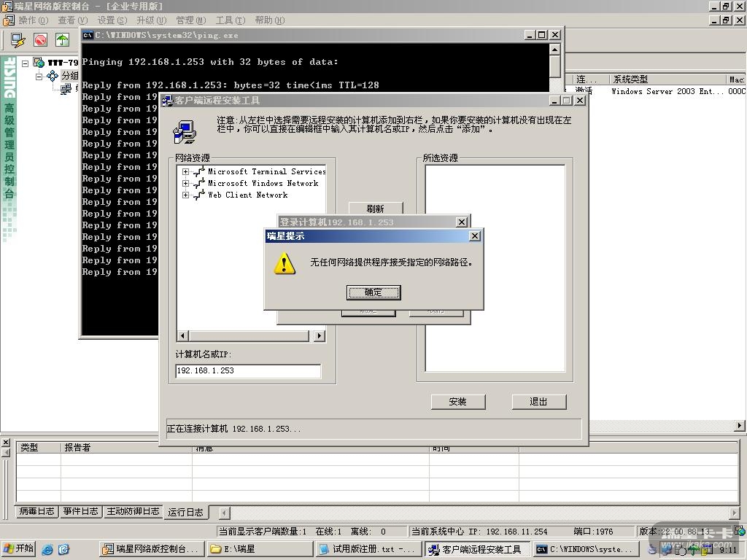Switch to 运行日志 tab

pyautogui.click(x=186, y=513)
